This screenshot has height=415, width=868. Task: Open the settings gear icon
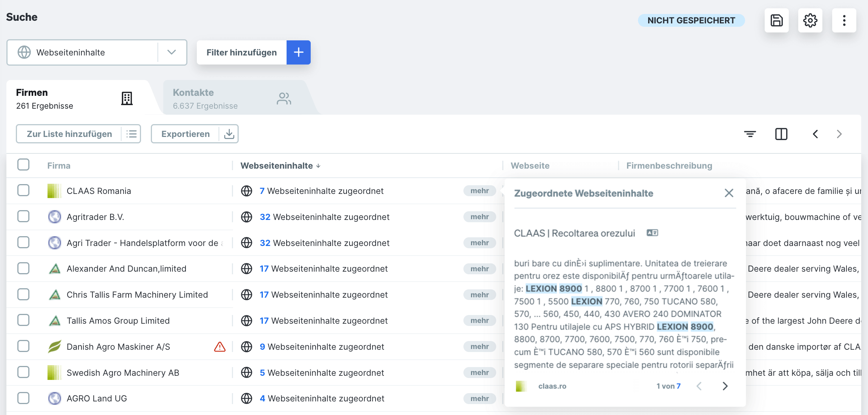(x=810, y=20)
